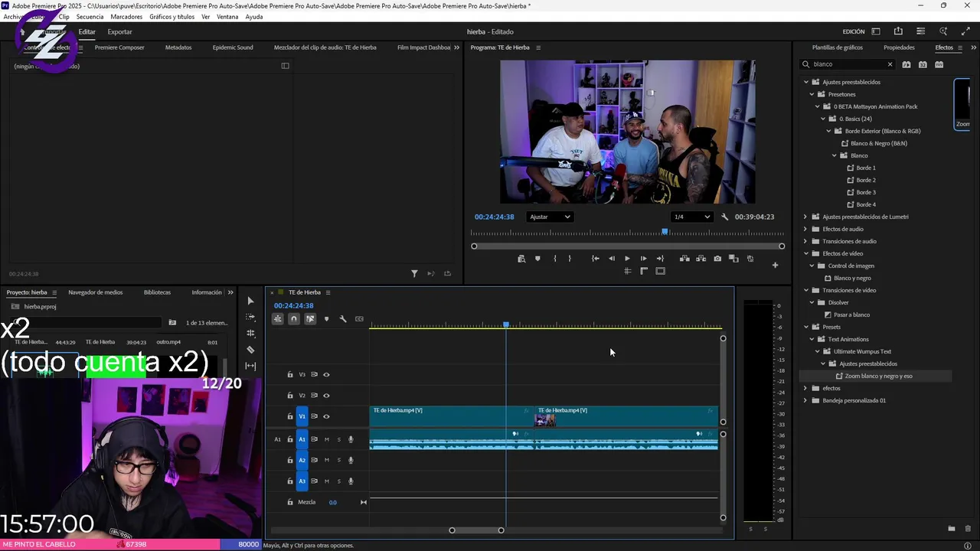Mute the A1 audio track
This screenshot has width=980, height=551.
[x=326, y=439]
